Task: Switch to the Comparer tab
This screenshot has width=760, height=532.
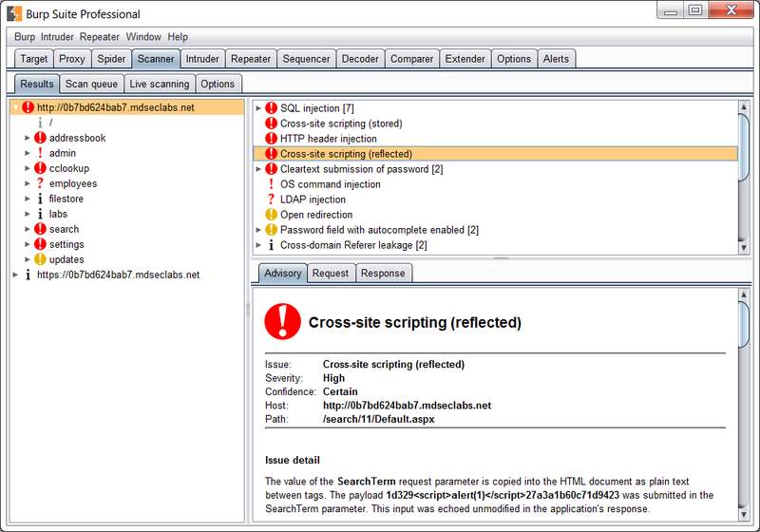Action: [x=412, y=59]
